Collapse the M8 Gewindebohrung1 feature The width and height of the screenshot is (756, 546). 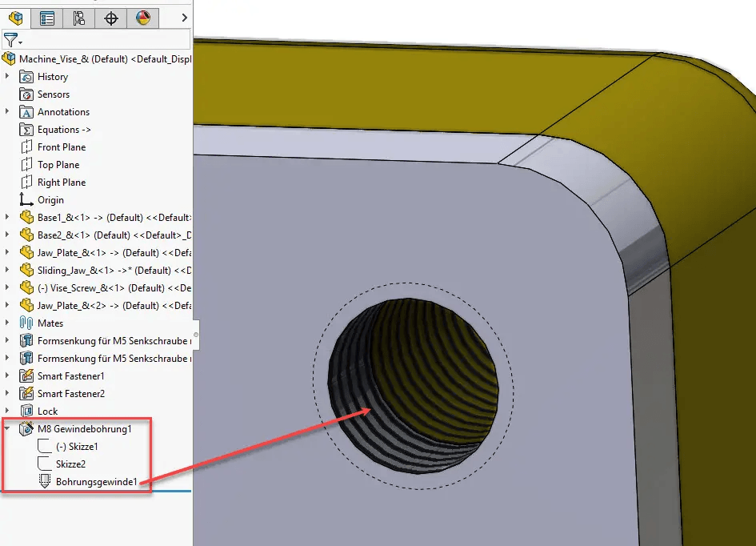[x=6, y=428]
